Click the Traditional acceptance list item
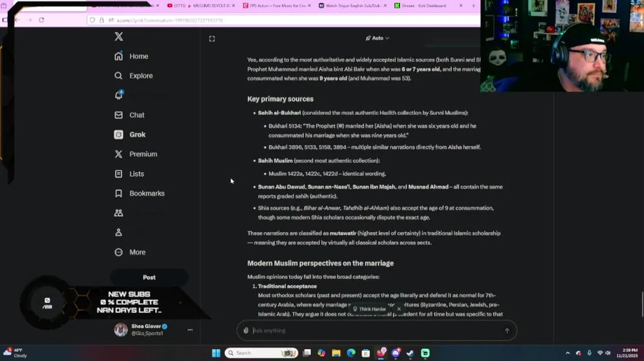644x361 pixels. (287, 286)
